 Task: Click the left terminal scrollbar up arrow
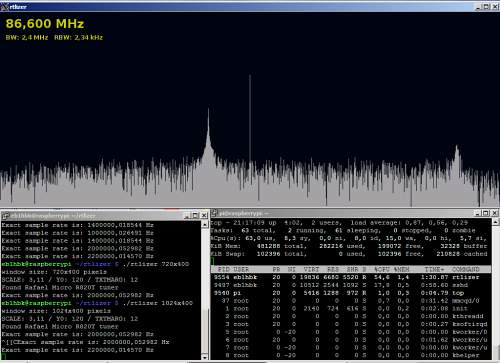205,225
